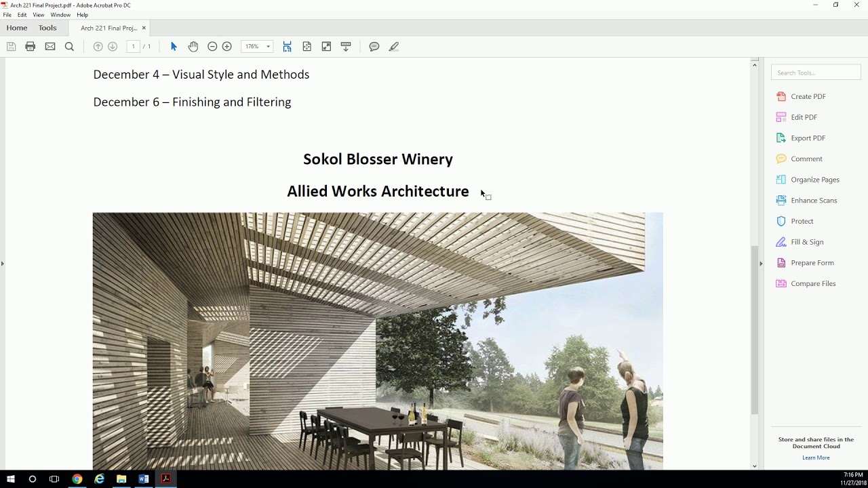This screenshot has height=488, width=868.
Task: Open Cortana search circle on taskbar
Action: (x=32, y=479)
